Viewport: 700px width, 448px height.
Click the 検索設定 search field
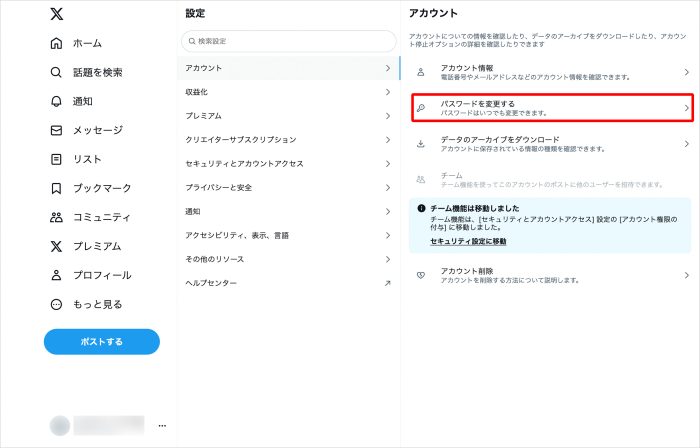point(288,41)
